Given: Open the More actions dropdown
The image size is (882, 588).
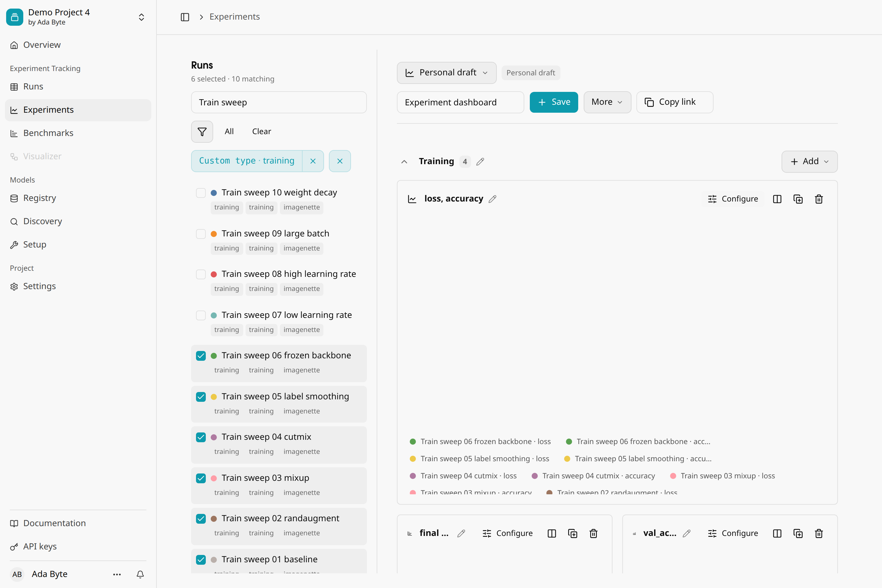Looking at the screenshot, I should [607, 102].
